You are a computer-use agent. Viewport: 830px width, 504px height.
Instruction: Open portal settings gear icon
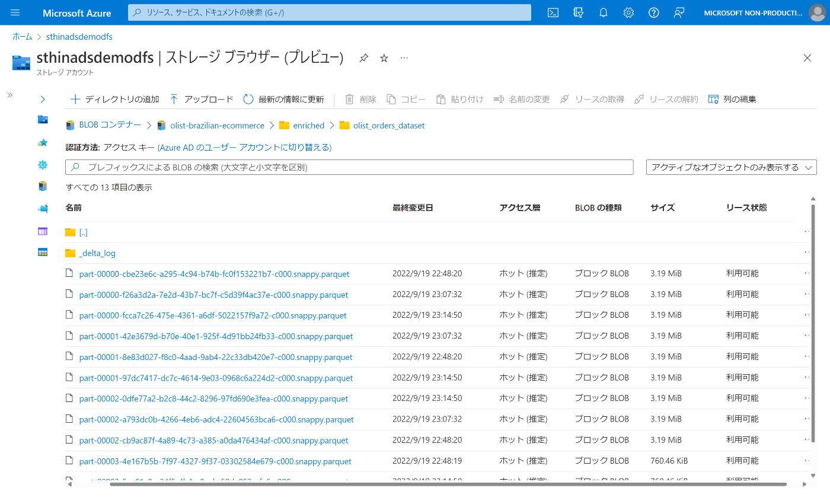pos(629,12)
